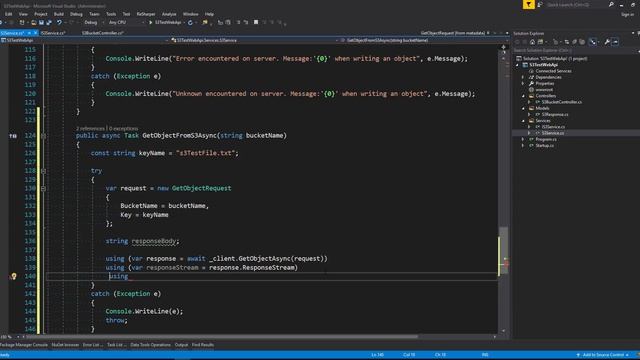Click the yellow folder icon in the toolbar
This screenshot has height=360, width=640.
(x=205, y=22)
